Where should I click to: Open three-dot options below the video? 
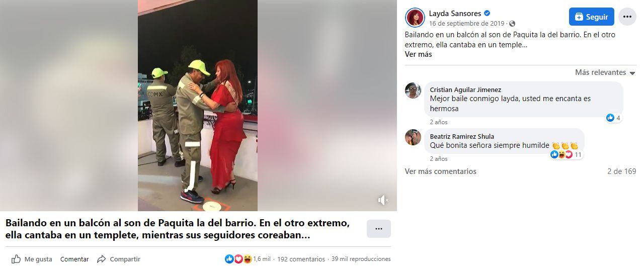pyautogui.click(x=378, y=229)
